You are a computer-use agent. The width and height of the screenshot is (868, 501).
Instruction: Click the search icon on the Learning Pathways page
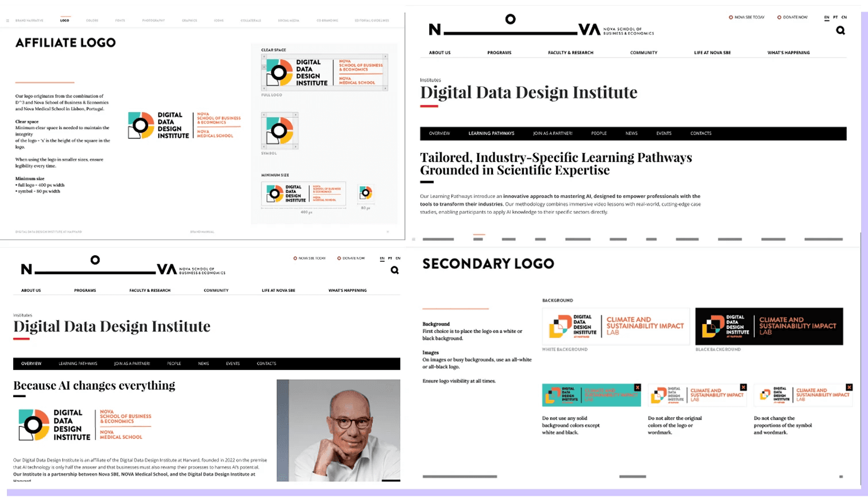click(x=840, y=30)
